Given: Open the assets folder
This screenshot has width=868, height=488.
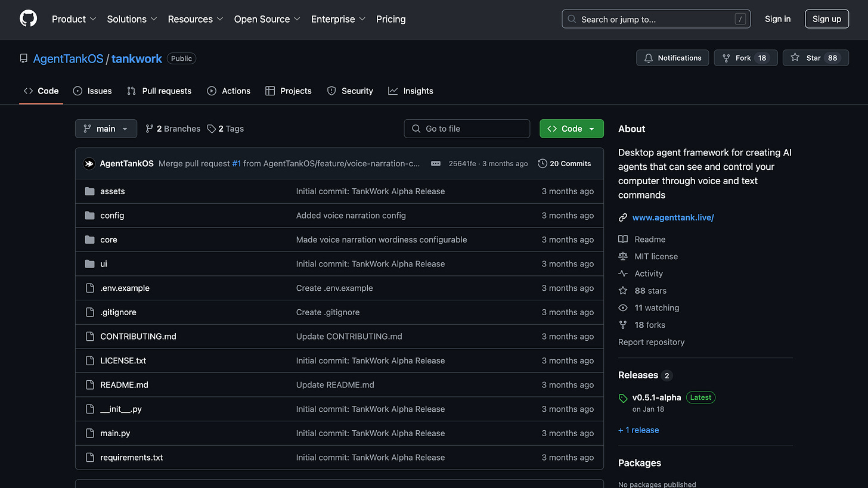Looking at the screenshot, I should pos(112,191).
